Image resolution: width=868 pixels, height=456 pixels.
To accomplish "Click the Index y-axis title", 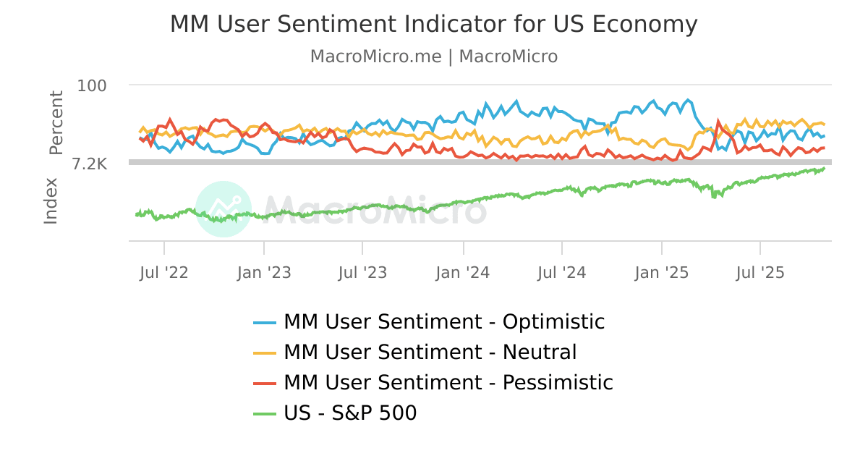I will click(x=51, y=200).
